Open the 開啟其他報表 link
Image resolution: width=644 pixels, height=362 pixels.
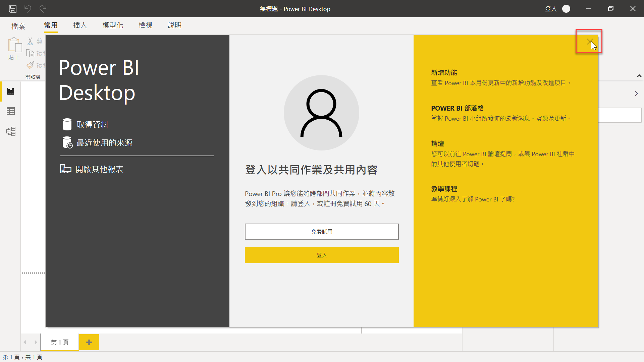pos(100,169)
